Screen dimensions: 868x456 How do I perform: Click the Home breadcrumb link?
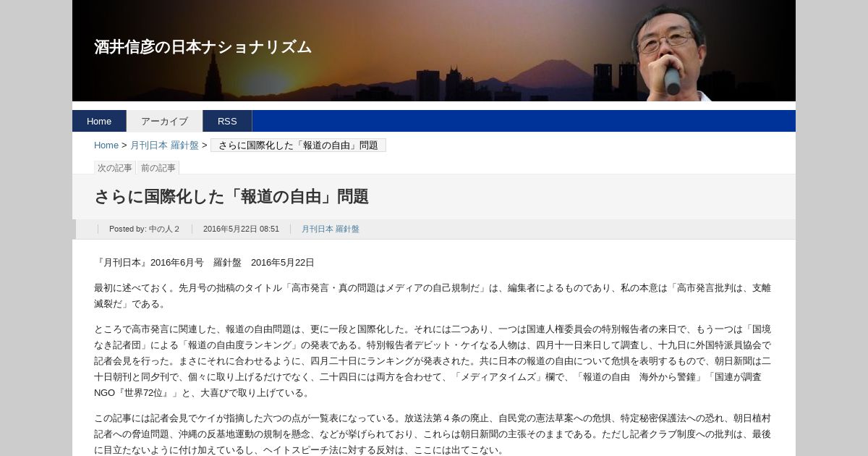106,145
